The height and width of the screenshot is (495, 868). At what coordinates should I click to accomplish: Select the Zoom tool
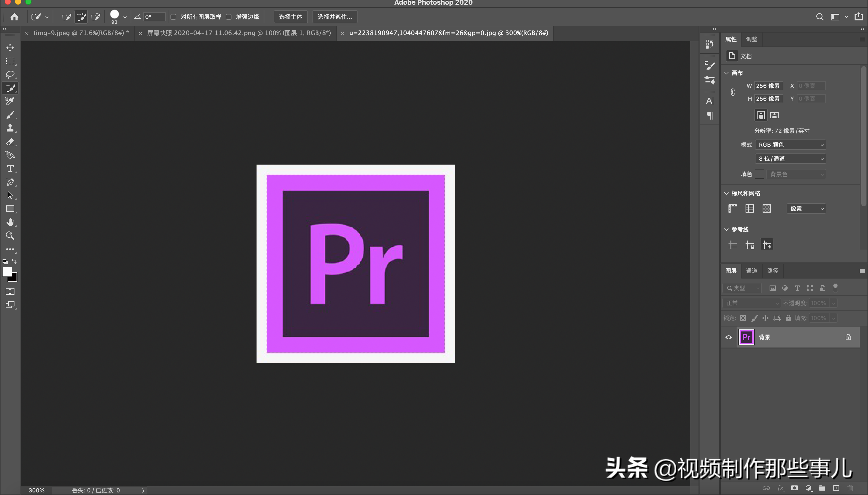(x=10, y=236)
